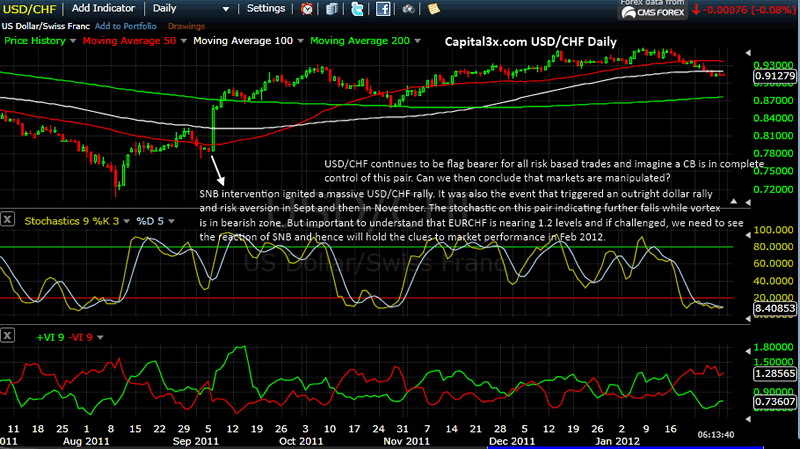Image resolution: width=800 pixels, height=449 pixels.
Task: Click the alarm clock alert icon
Action: click(307, 9)
